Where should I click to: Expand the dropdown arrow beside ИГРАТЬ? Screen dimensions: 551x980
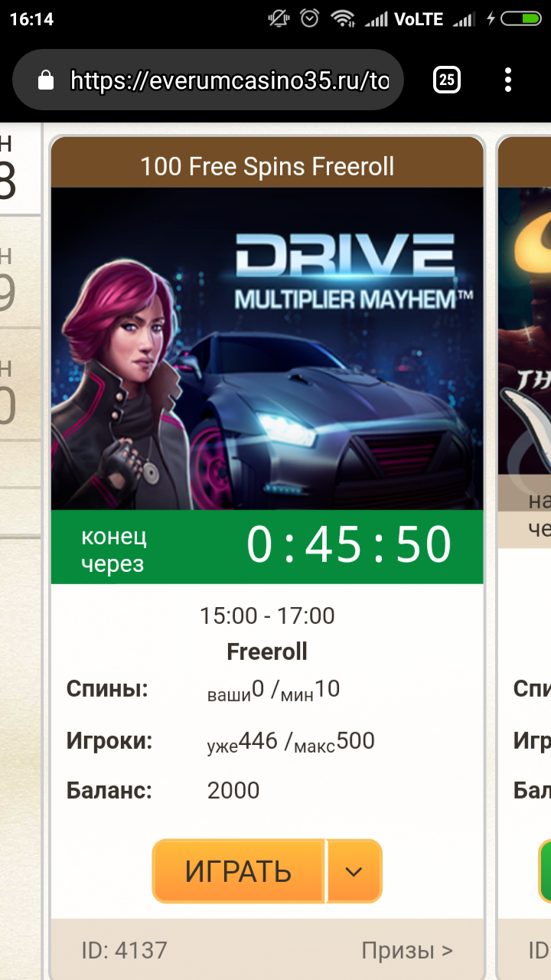pos(354,871)
